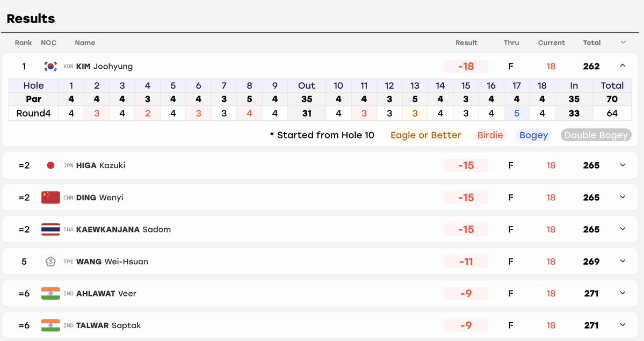Click the eagle score on hole 13
644x341 pixels.
[415, 113]
